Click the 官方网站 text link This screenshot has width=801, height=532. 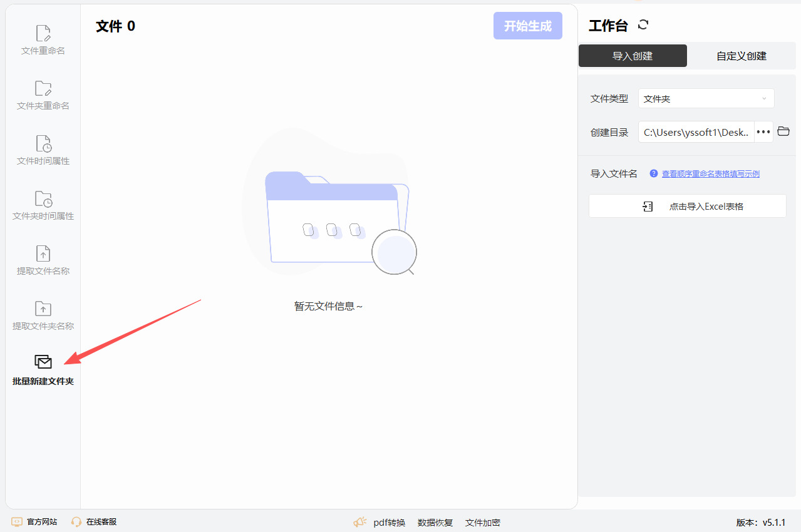click(42, 521)
